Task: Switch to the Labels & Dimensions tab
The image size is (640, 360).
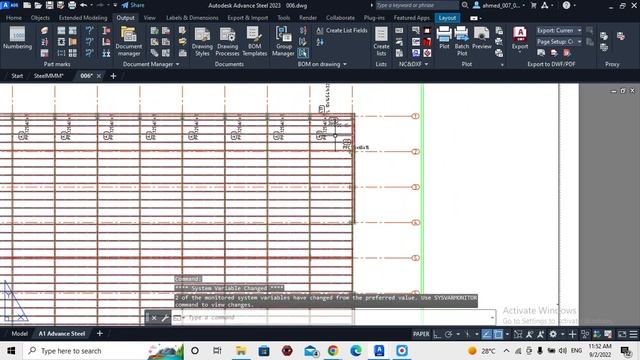Action: (192, 18)
